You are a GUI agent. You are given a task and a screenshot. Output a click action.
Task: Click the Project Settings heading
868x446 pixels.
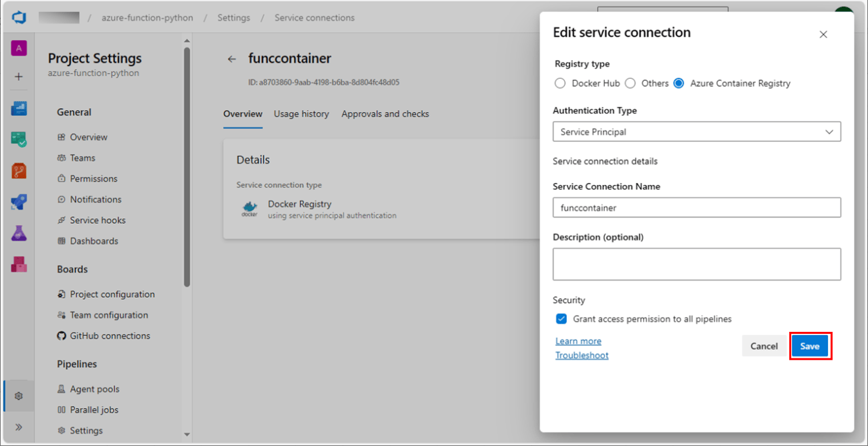95,58
